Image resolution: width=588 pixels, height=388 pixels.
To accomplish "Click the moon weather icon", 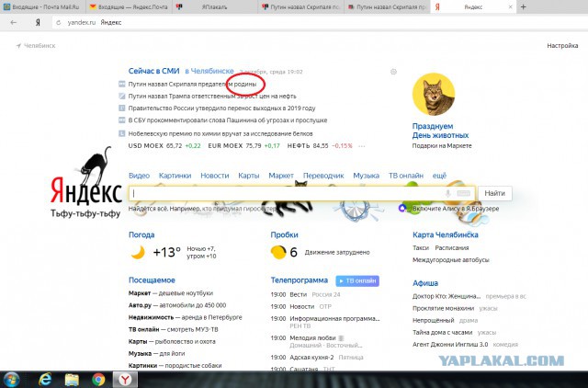I will (138, 252).
